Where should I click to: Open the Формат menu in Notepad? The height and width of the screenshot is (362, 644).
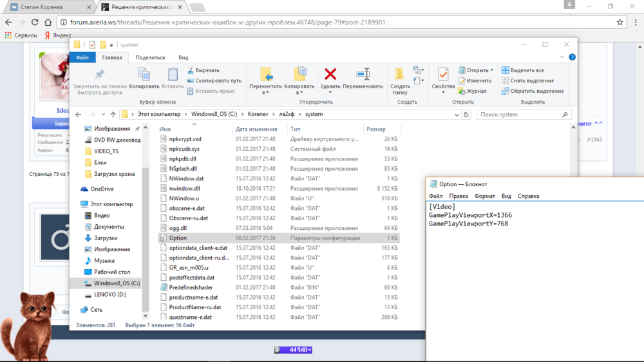(x=484, y=196)
